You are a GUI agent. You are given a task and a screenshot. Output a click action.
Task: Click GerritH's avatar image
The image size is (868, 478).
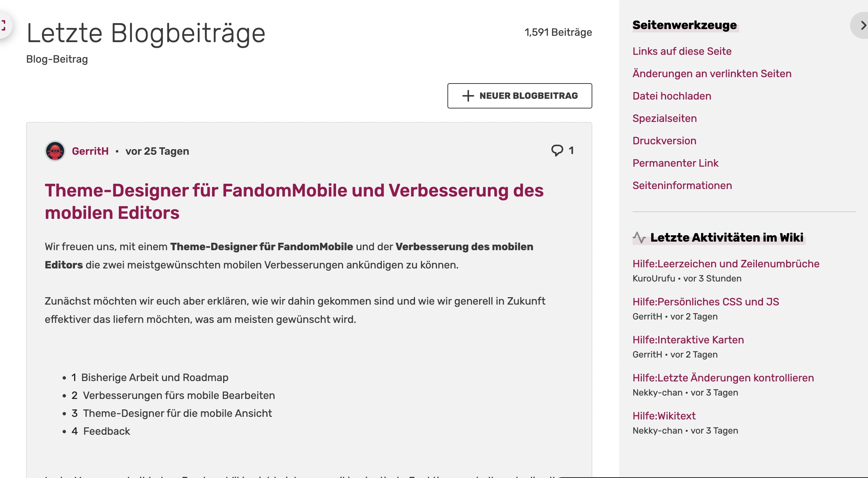(x=55, y=151)
